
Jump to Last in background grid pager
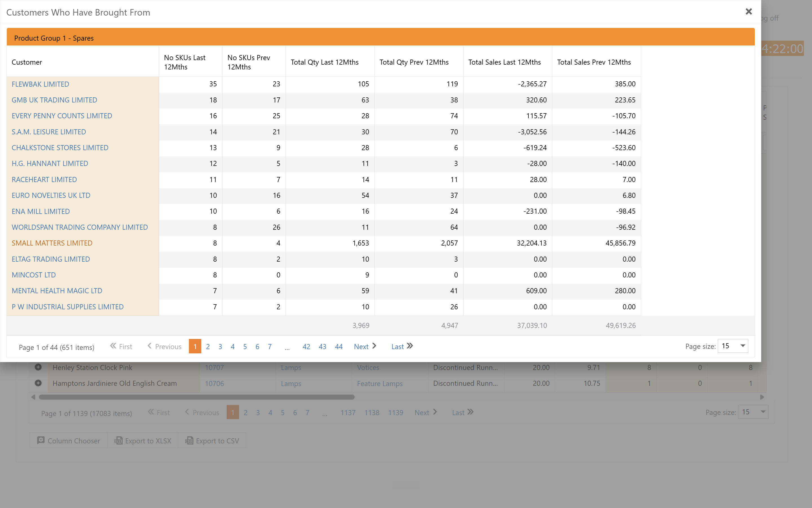click(x=463, y=413)
